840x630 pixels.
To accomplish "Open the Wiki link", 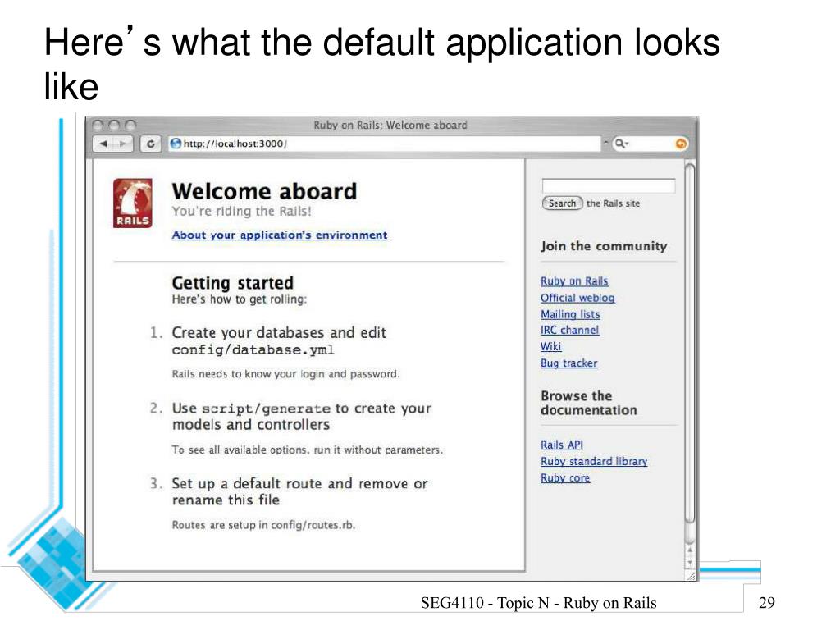I will pyautogui.click(x=550, y=347).
